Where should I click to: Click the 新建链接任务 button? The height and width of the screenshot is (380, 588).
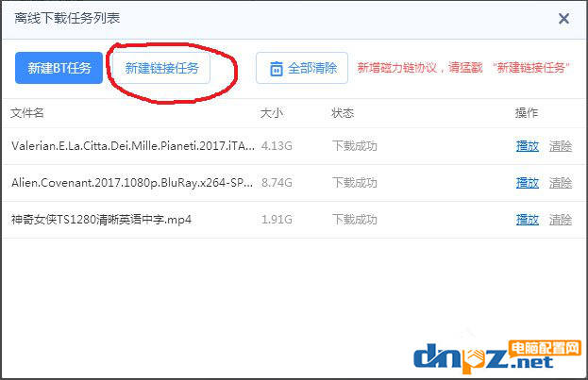point(161,68)
